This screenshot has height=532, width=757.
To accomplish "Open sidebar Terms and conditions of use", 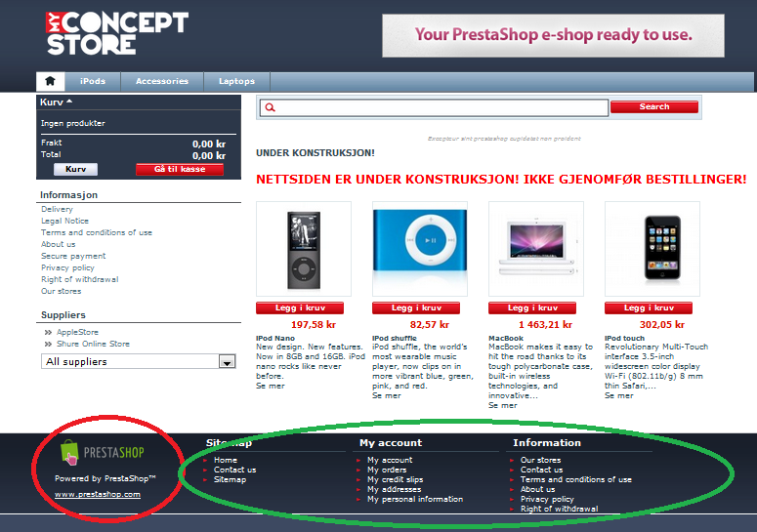I will [97, 232].
